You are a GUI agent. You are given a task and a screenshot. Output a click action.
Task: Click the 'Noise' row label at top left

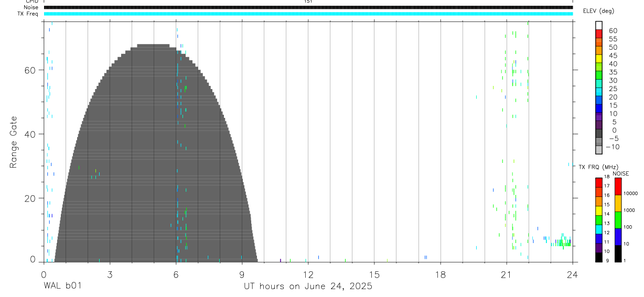(x=31, y=7)
